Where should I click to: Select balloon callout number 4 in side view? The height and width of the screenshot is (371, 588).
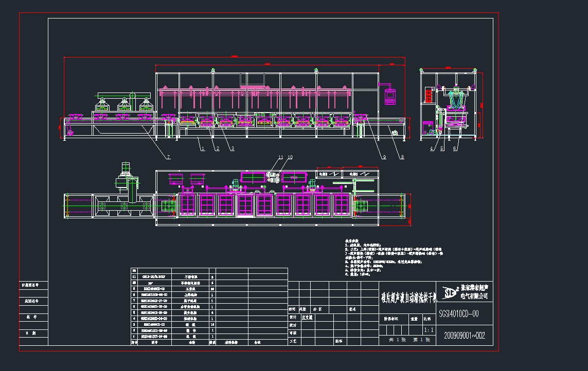pyautogui.click(x=432, y=149)
